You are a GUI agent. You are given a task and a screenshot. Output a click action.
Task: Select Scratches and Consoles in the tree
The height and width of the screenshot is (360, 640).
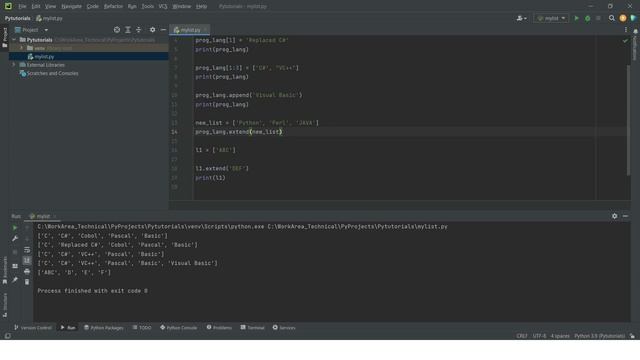(x=52, y=73)
